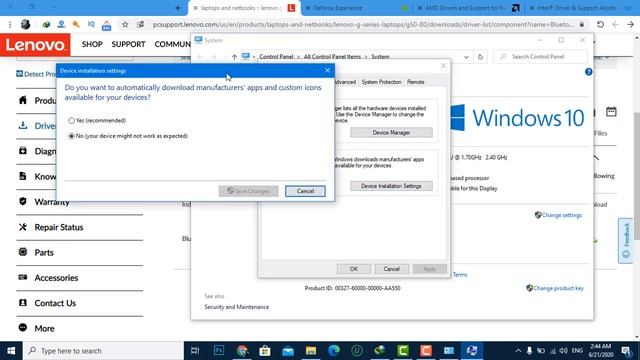Open More in Lenovo sidebar

click(44, 329)
